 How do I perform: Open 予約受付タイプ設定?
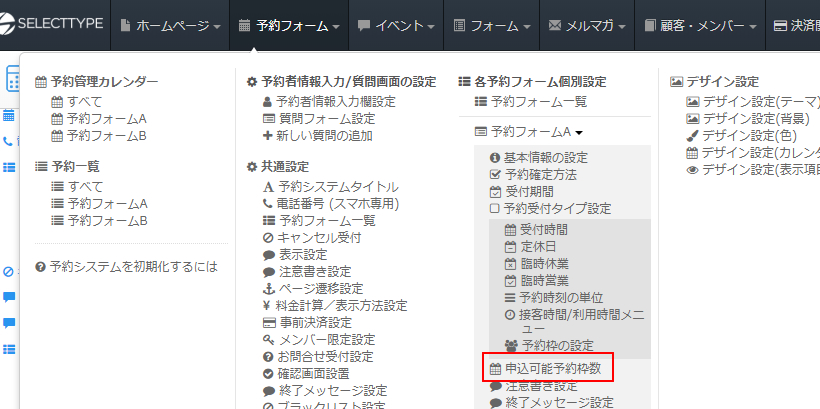coord(550,209)
